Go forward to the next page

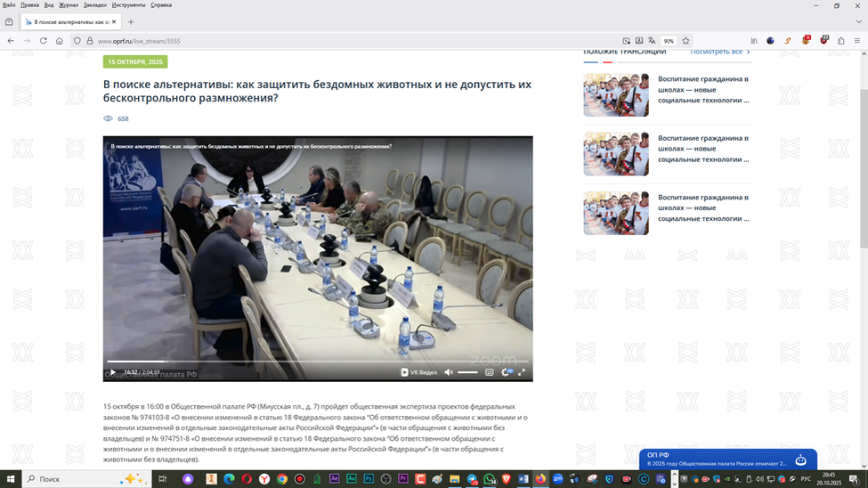coord(27,41)
